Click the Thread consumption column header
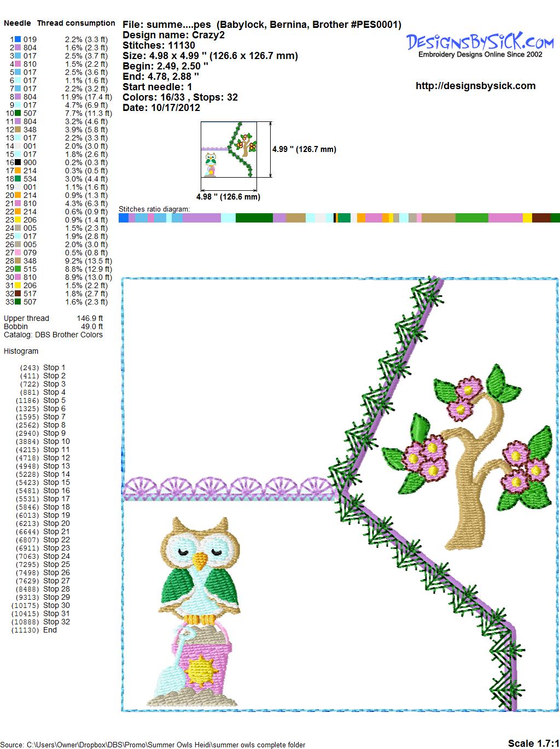The image size is (560, 749). [x=76, y=23]
